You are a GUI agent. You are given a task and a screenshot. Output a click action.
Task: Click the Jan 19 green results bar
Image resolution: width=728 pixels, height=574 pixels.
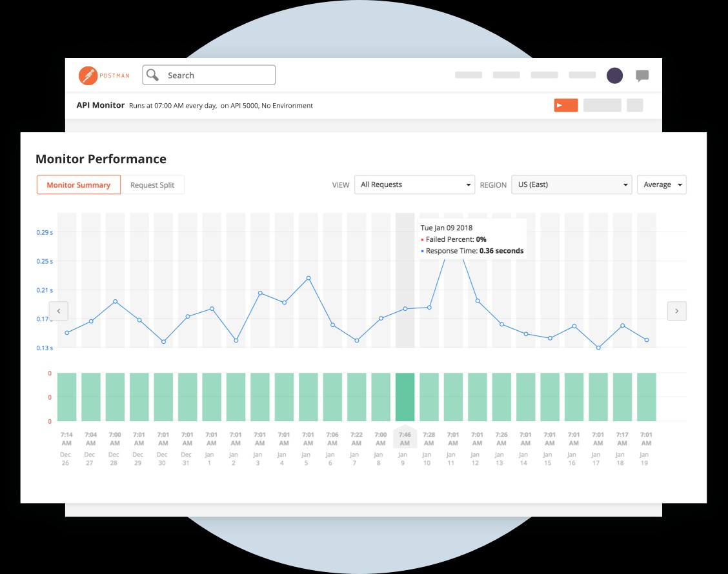(x=647, y=397)
